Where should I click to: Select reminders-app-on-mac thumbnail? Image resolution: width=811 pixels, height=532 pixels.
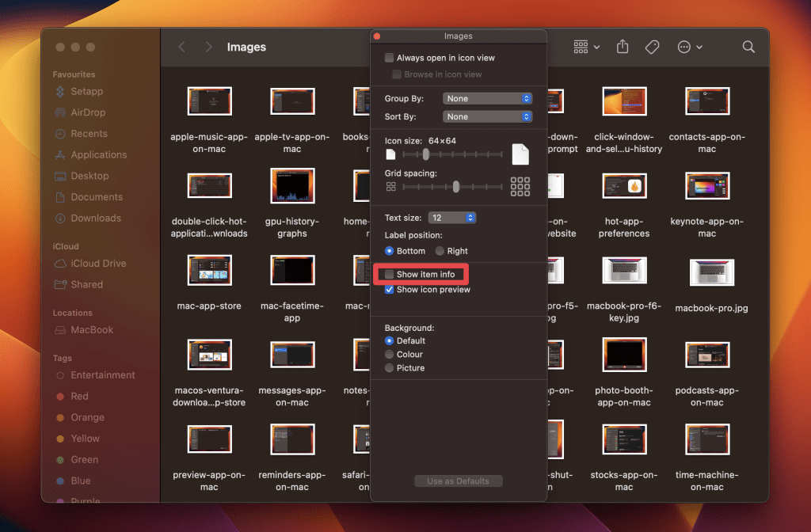tap(292, 439)
